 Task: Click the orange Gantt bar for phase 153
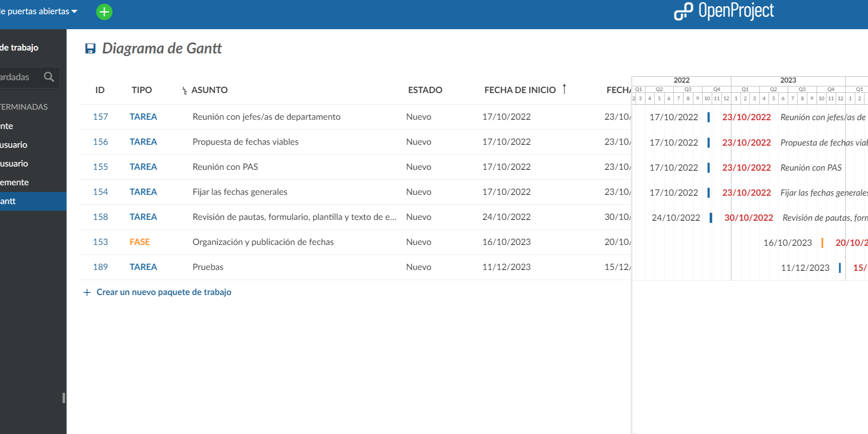(x=822, y=242)
